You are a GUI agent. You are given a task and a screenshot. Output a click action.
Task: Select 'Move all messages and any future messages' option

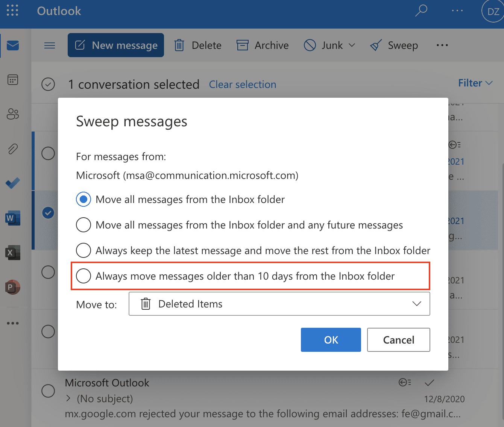point(83,225)
